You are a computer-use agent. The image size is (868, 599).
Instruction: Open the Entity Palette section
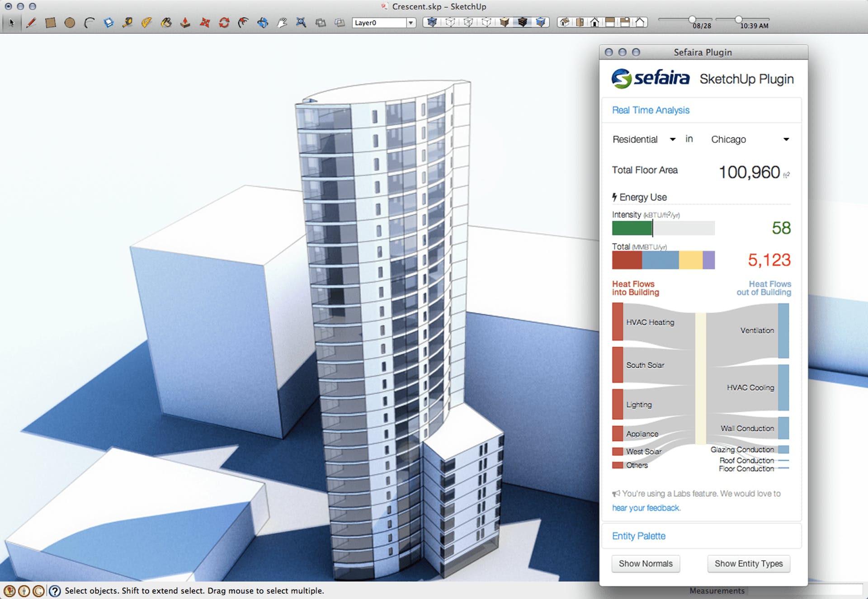[x=638, y=536]
